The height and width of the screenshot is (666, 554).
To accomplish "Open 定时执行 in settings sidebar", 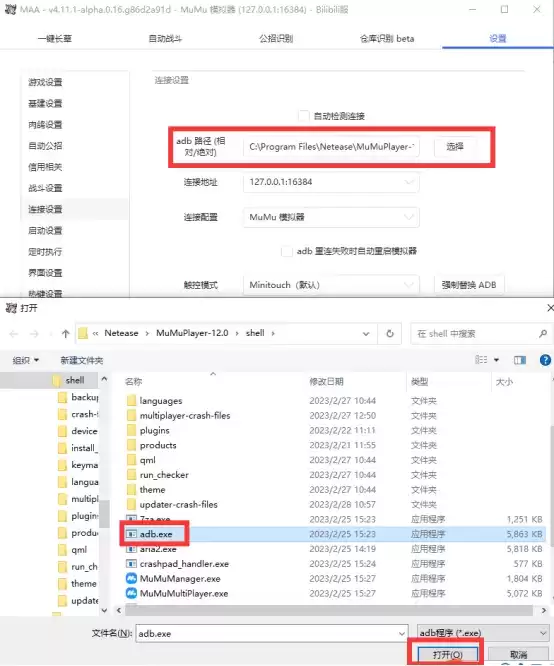I will coord(45,251).
